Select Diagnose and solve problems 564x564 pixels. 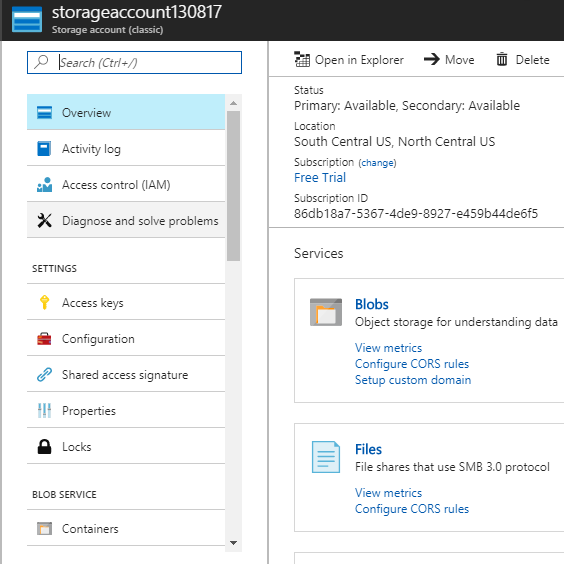pos(126,220)
